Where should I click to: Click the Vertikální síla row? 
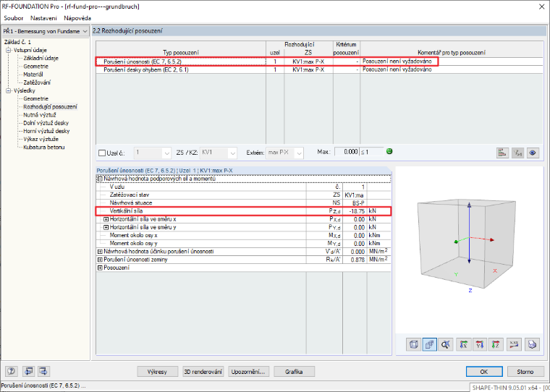[243, 211]
